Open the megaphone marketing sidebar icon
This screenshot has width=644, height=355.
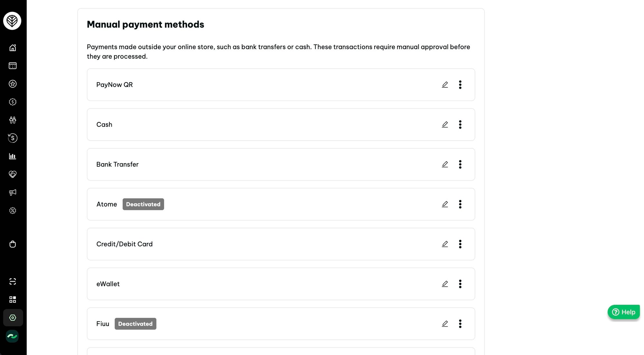(13, 192)
